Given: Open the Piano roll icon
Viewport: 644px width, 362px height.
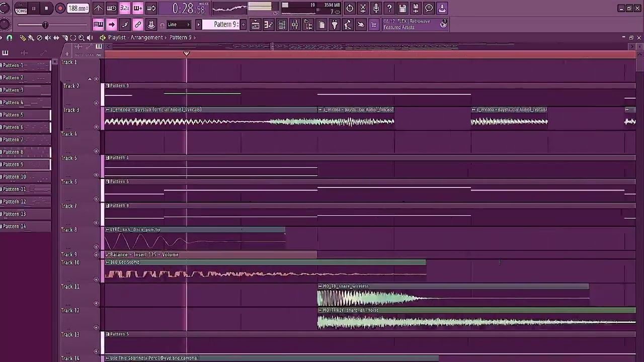Looking at the screenshot, I should coord(269,25).
